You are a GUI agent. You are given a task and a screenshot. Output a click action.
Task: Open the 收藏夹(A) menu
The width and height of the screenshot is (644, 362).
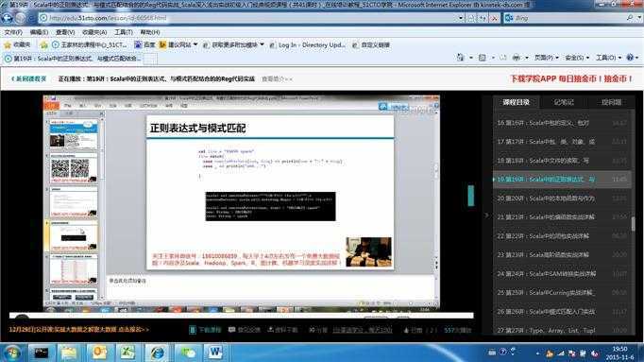94,32
